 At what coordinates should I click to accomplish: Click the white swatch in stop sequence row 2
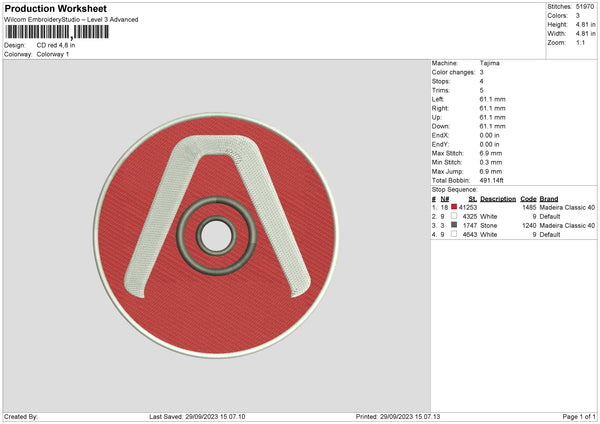point(454,216)
